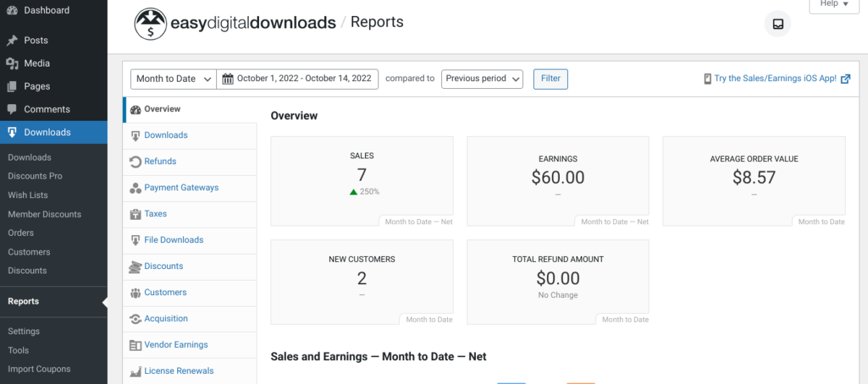Click the Pages icon in sidebar

coord(12,87)
